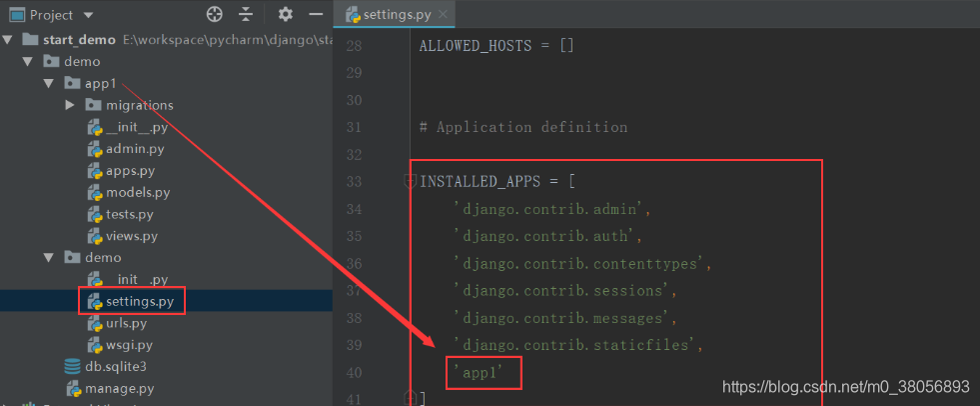Click the database icon of db.sqlite3
Screen dimensions: 980x406
click(x=73, y=367)
